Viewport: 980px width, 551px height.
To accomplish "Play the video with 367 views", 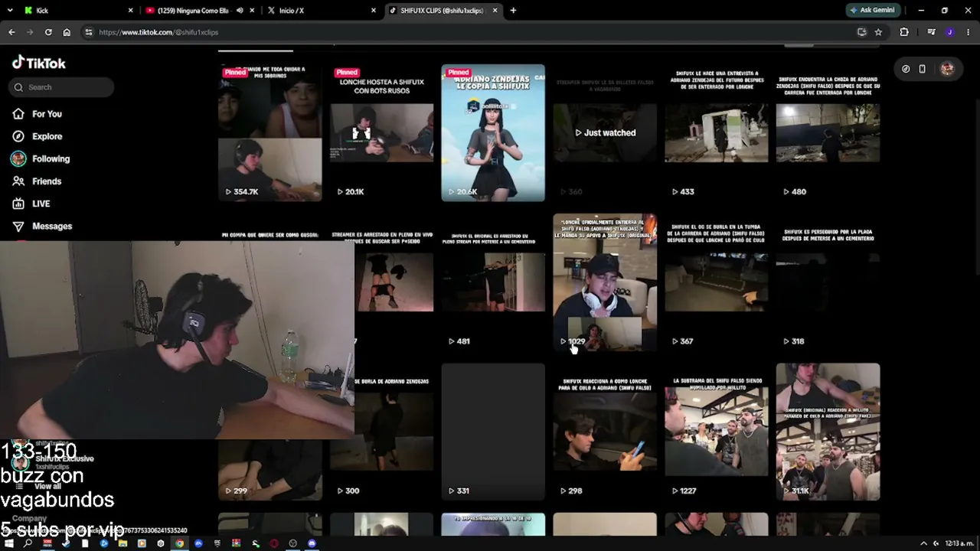I will (716, 282).
